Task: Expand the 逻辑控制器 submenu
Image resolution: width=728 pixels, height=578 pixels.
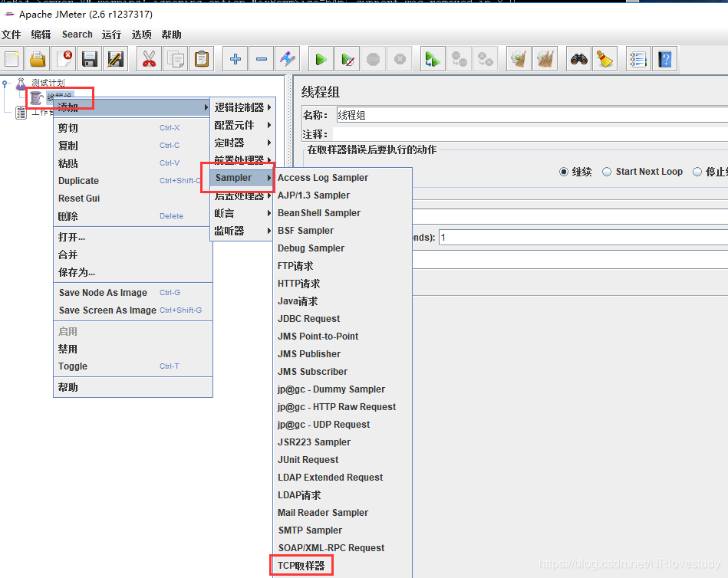Action: (243, 107)
